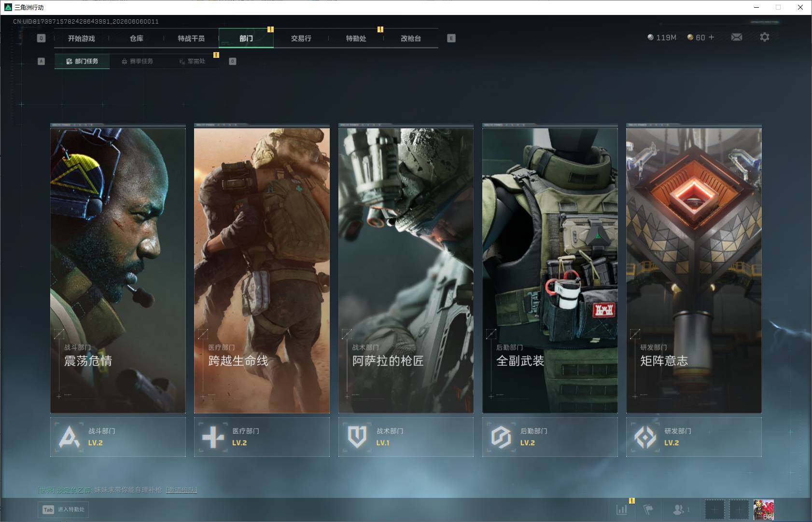
Task: Click the 三角洲行动 app icon in title bar
Action: (8, 7)
